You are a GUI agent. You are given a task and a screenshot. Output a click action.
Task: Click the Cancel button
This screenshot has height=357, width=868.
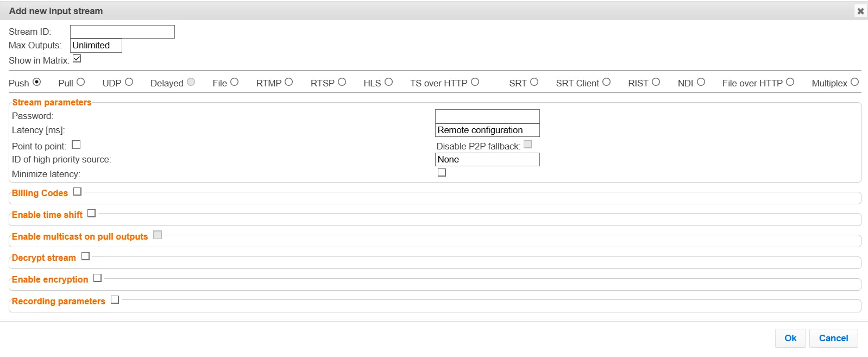[834, 338]
